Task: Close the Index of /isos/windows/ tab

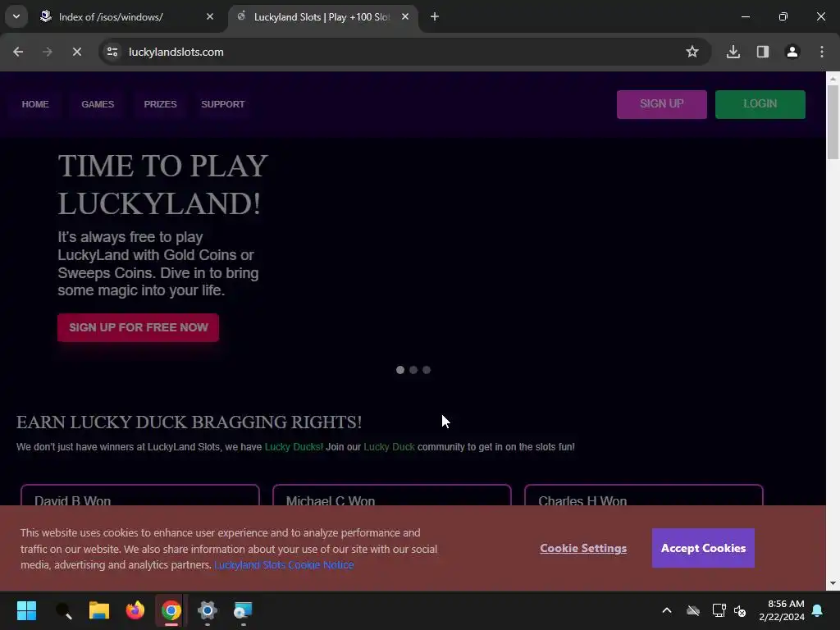Action: click(210, 16)
